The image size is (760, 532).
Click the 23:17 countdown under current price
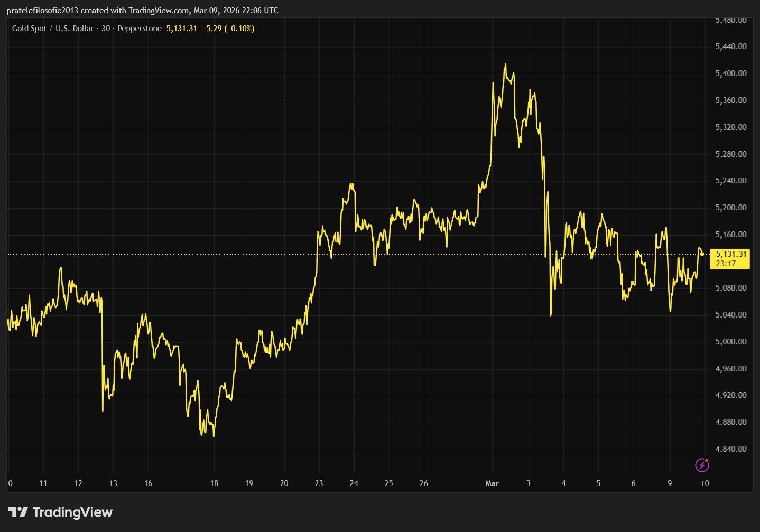[x=726, y=263]
